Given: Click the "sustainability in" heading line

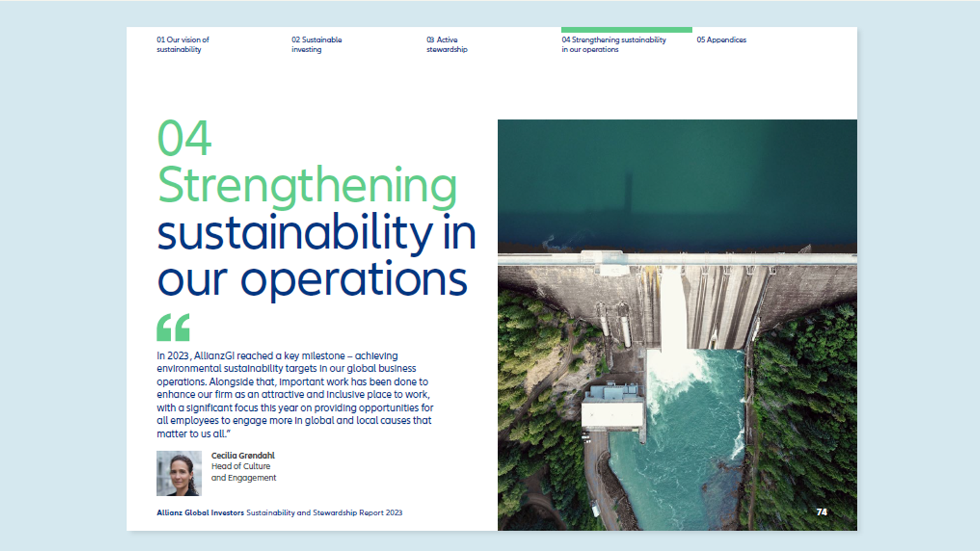Looking at the screenshot, I should click(x=316, y=233).
